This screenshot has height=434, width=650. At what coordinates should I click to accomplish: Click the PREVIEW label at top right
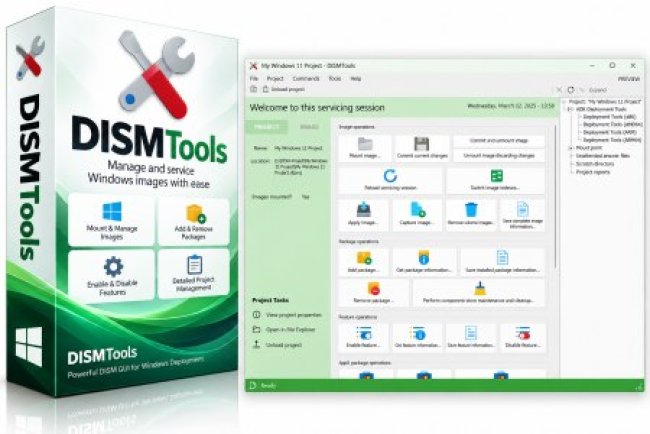pyautogui.click(x=629, y=79)
